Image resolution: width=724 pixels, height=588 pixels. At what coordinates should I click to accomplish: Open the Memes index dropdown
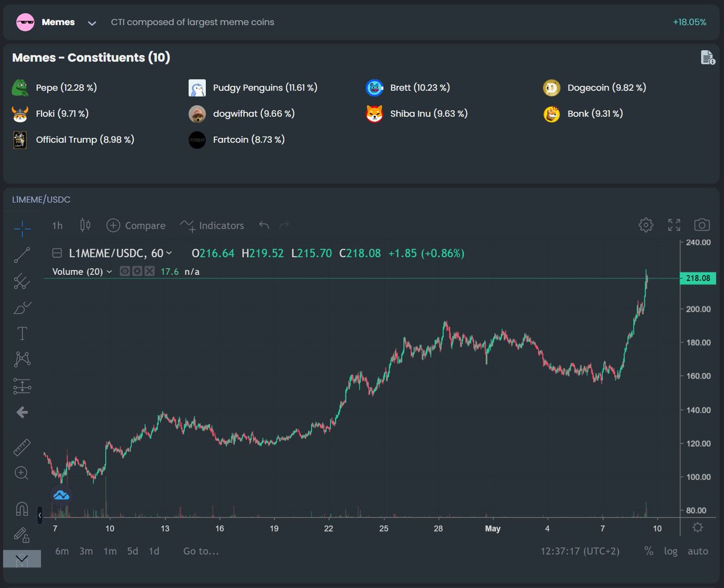92,22
